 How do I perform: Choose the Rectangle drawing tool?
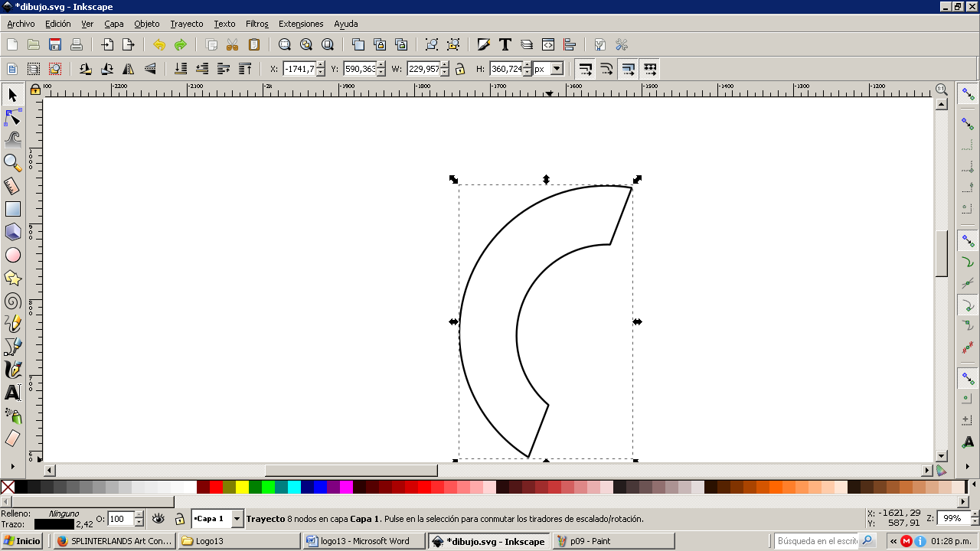pos(13,209)
